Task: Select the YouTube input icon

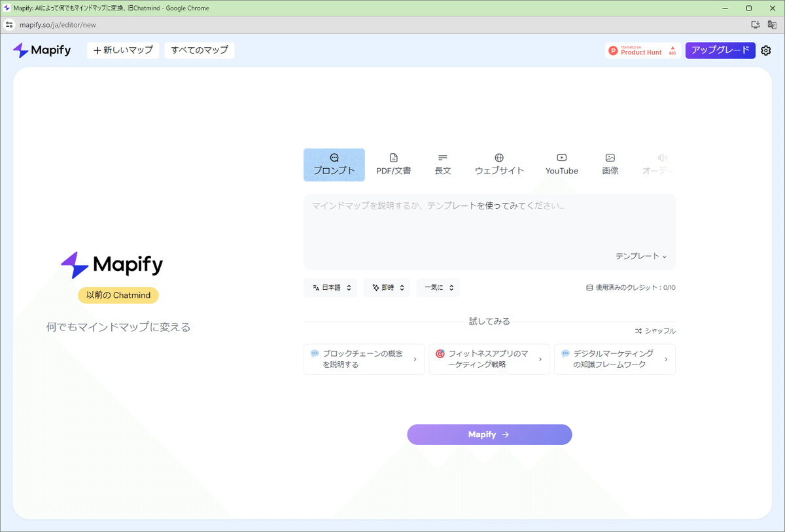Action: 561,164
